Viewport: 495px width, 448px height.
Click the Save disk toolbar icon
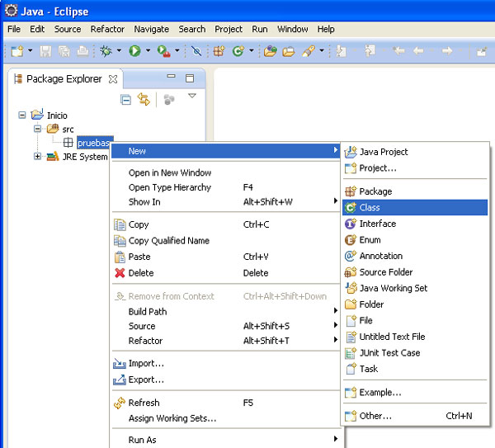pos(45,51)
